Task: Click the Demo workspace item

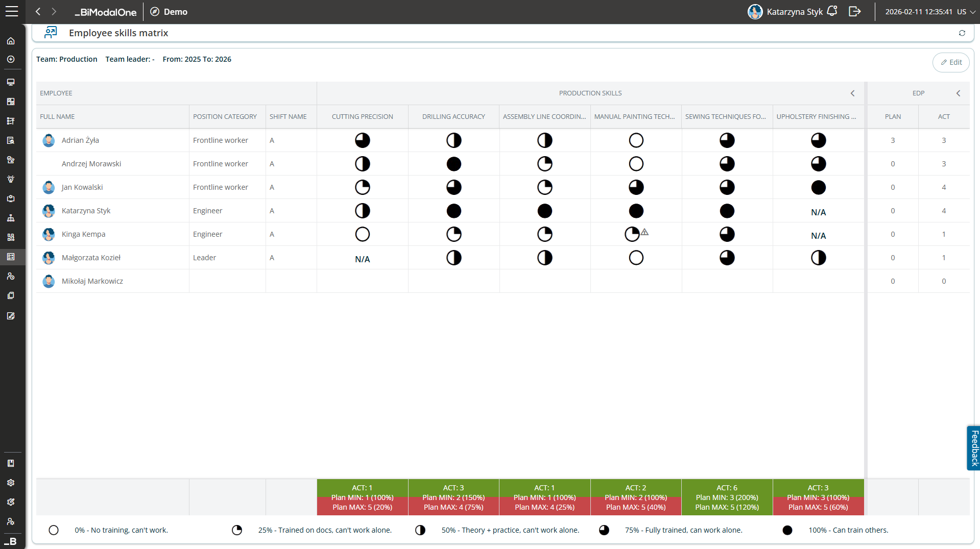Action: (169, 12)
